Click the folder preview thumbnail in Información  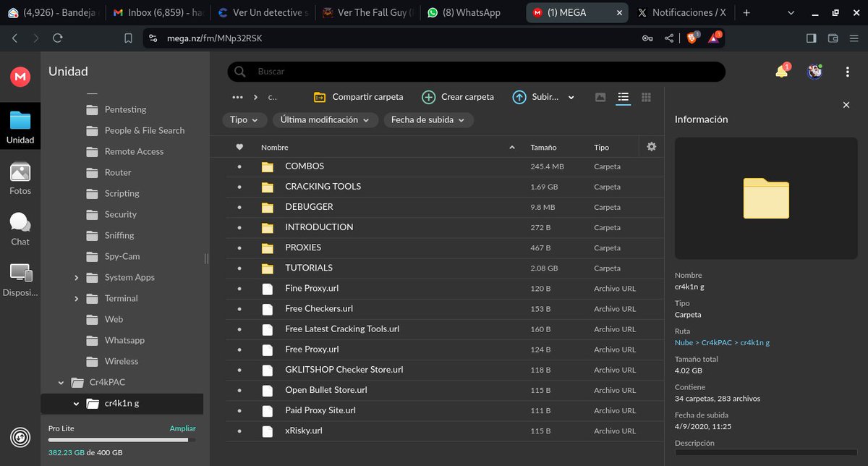click(x=766, y=198)
